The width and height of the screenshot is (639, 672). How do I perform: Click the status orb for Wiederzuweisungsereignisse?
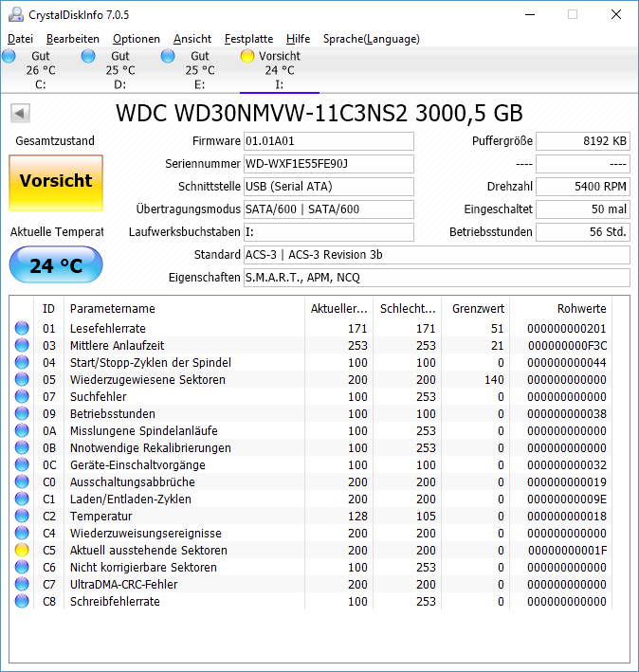coord(22,533)
